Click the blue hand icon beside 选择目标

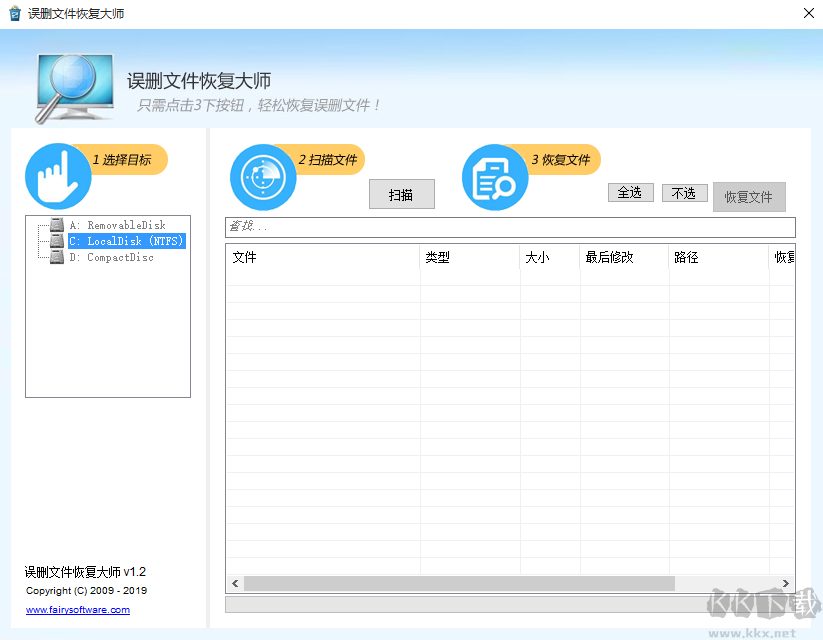point(57,175)
